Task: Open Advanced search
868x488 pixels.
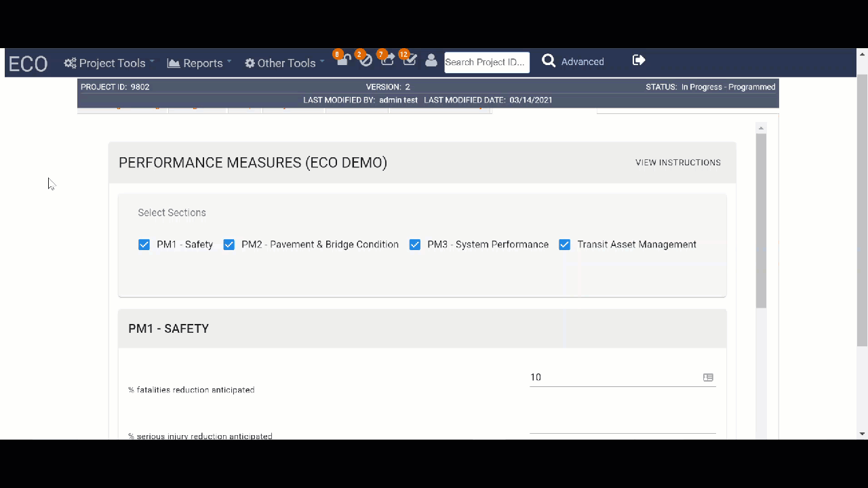Action: (x=583, y=62)
